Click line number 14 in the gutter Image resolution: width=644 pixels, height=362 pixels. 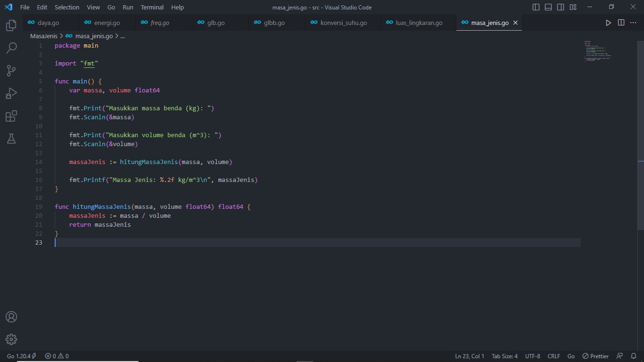click(39, 162)
